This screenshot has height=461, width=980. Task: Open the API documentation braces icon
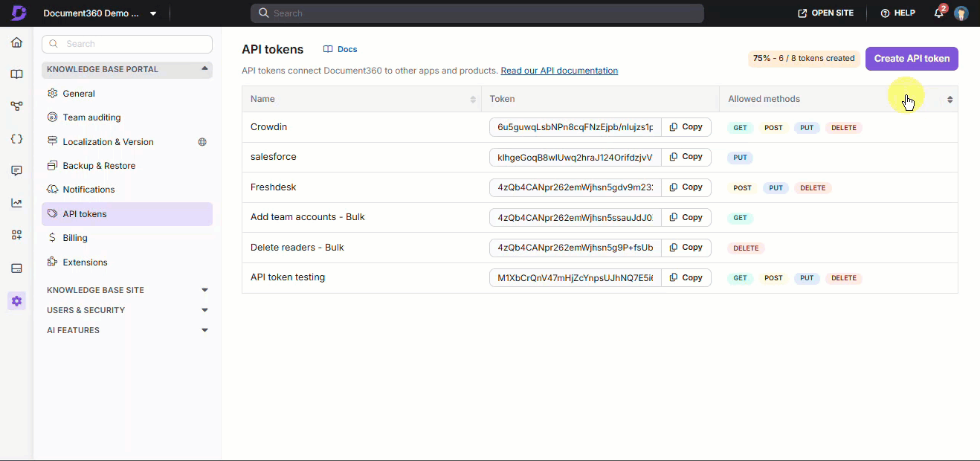pos(16,139)
